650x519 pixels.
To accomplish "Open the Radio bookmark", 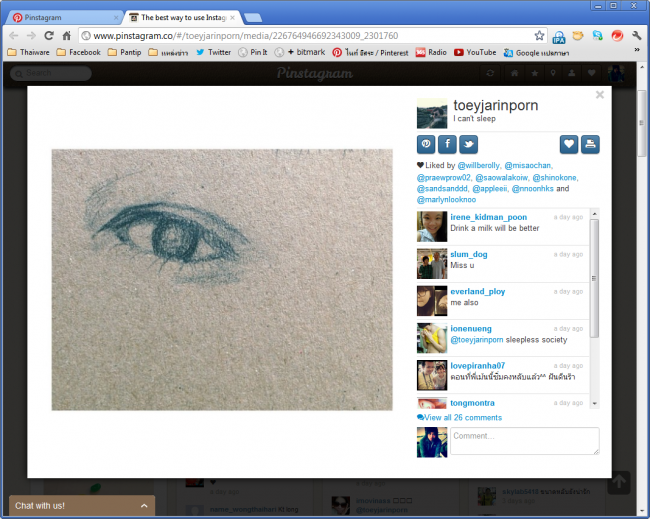I will pos(431,52).
